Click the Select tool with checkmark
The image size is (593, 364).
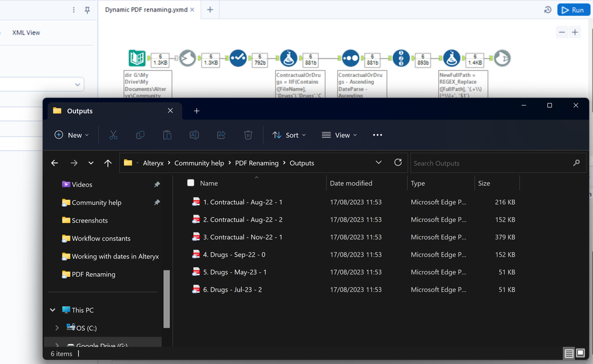pos(238,58)
